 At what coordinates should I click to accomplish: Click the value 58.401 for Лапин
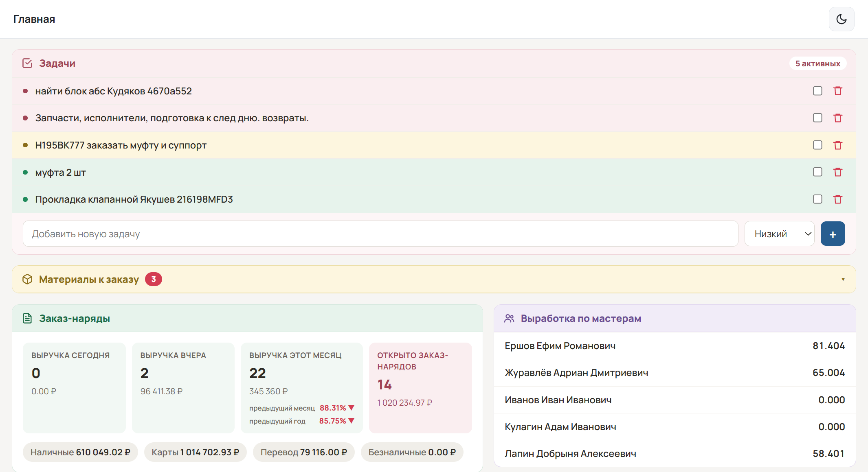(x=828, y=453)
